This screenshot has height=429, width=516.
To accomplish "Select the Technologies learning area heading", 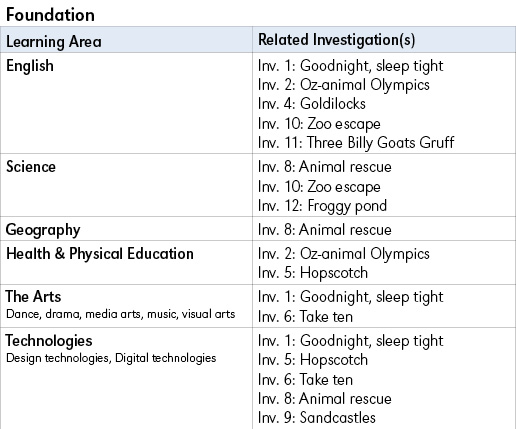I will 49,341.
